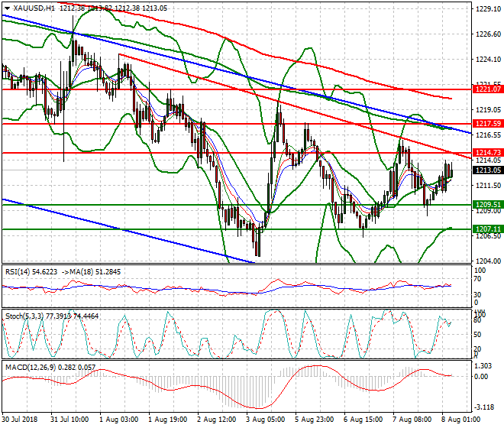Click the 8 Aug 01:00 time label
The image size is (504, 428).
pos(461,420)
